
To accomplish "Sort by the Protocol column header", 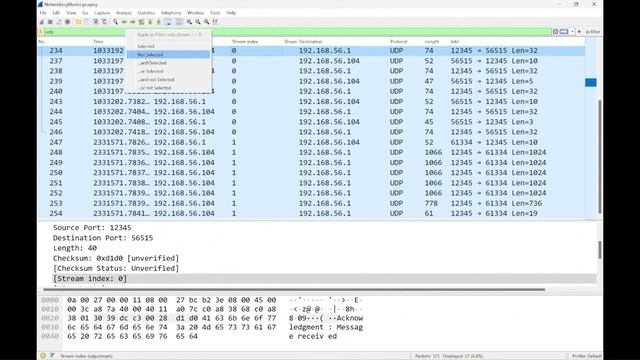I will (398, 42).
